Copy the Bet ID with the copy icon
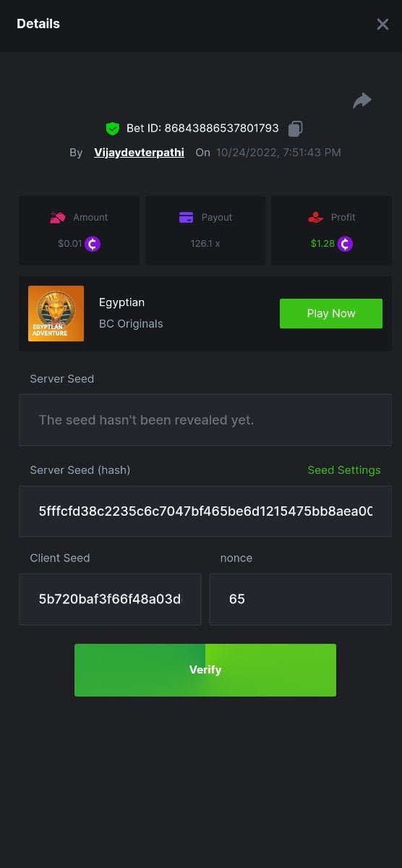This screenshot has width=402, height=868. (x=295, y=129)
